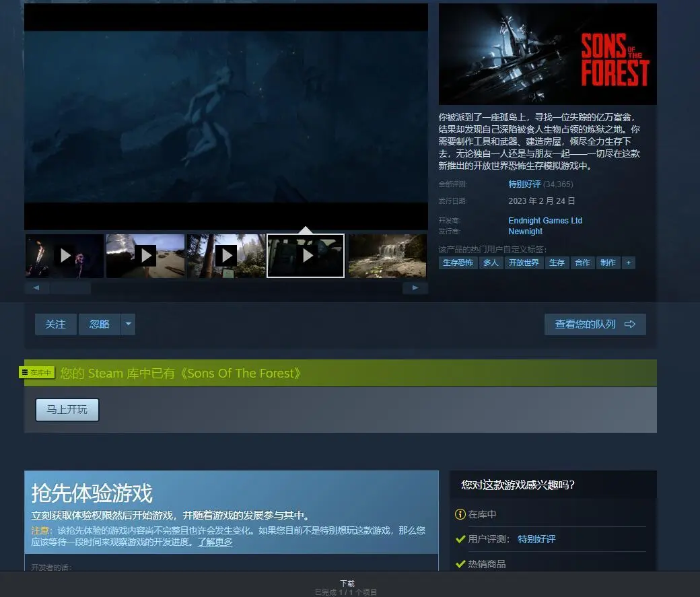Open publisher Newnight link

(526, 232)
